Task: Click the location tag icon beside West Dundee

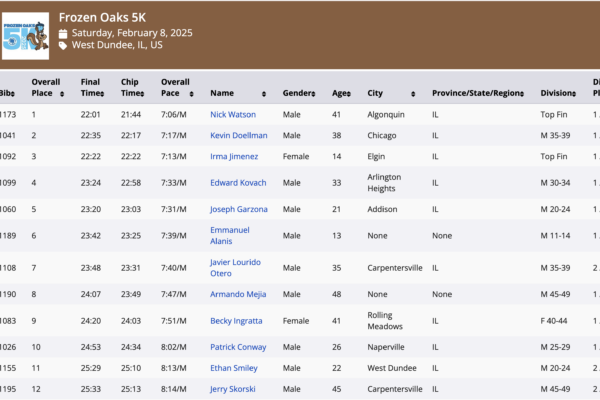Action: click(x=63, y=46)
